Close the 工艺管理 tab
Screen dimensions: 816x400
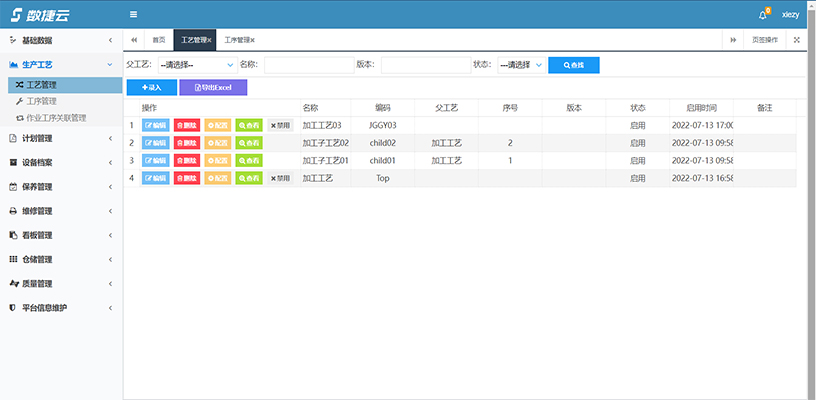210,40
